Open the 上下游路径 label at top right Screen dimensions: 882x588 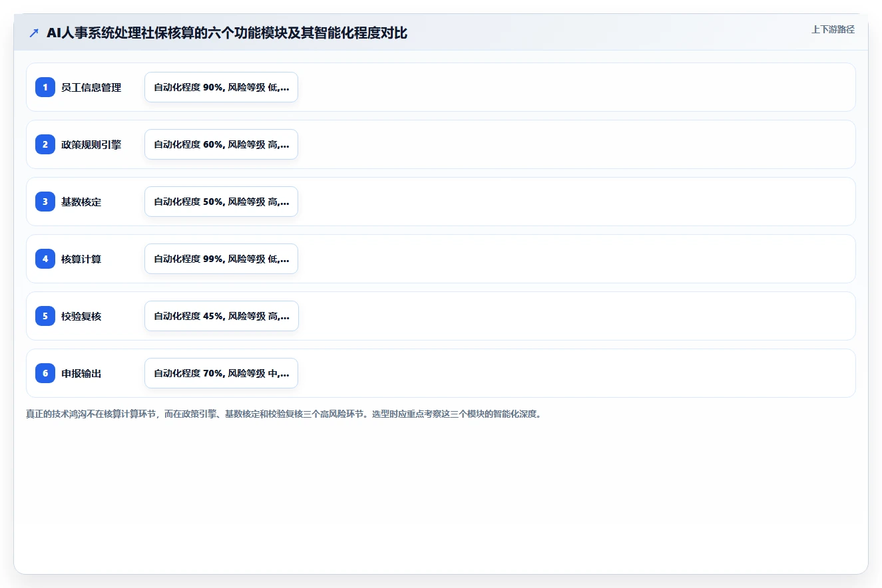point(833,29)
